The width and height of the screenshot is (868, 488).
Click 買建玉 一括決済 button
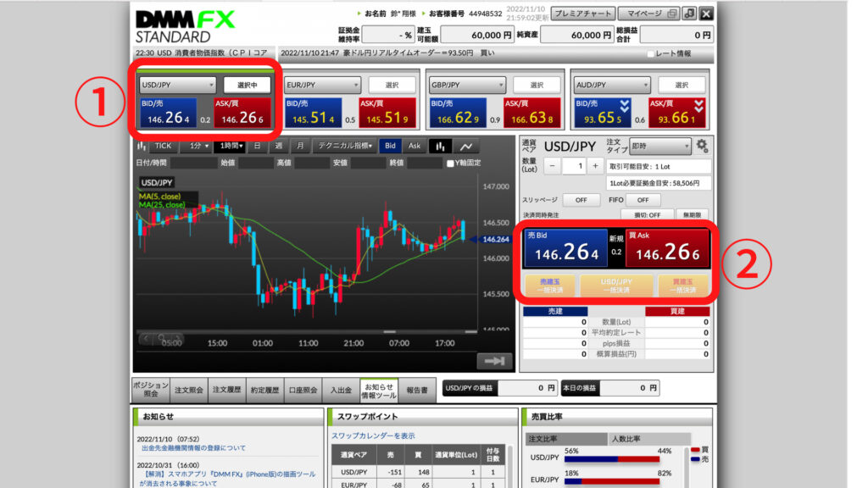pos(683,286)
